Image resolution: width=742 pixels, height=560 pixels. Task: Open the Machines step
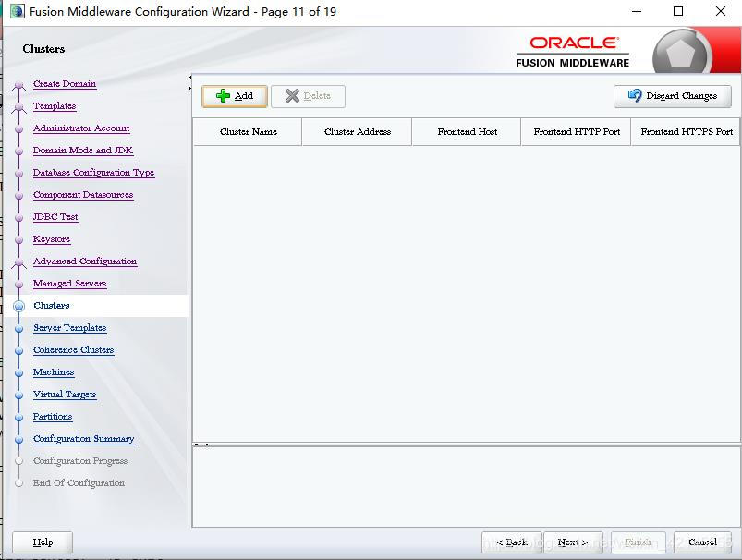[x=54, y=372]
